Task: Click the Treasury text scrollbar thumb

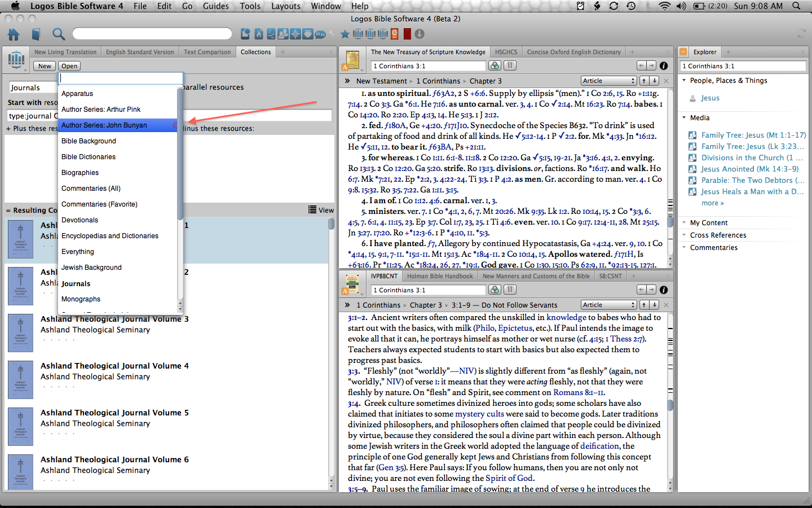Action: [x=670, y=221]
